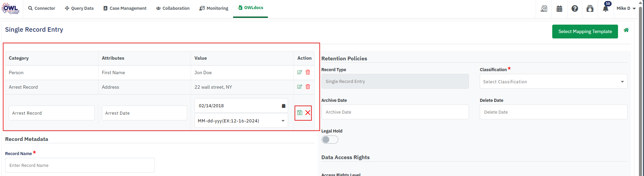Open the Case Management menu
644x176 pixels.
click(125, 8)
